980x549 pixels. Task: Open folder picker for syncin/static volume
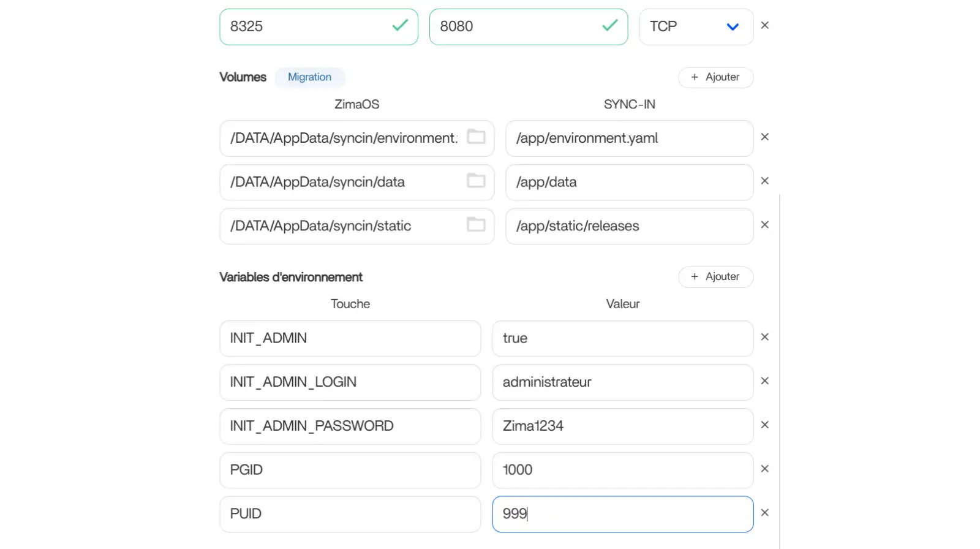pos(476,225)
